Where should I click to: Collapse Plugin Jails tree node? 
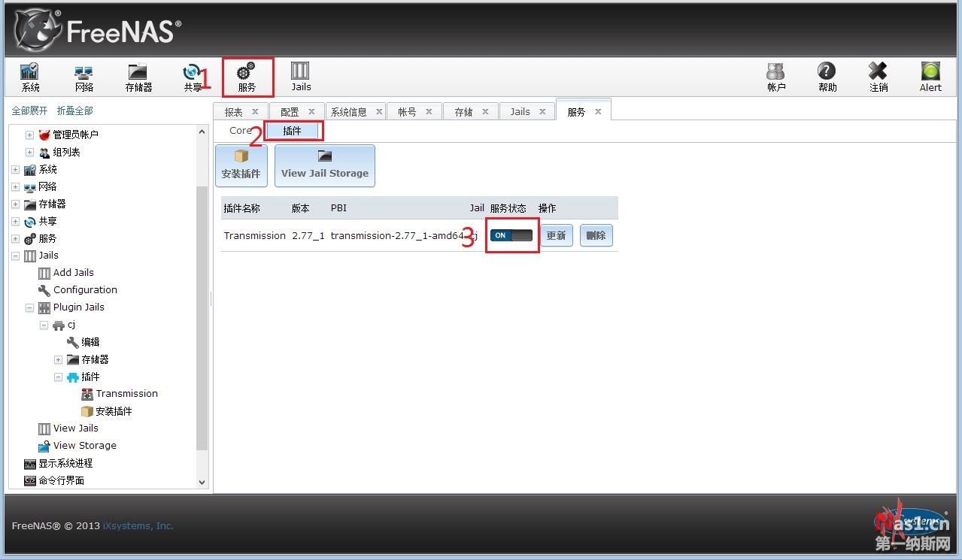coord(29,307)
